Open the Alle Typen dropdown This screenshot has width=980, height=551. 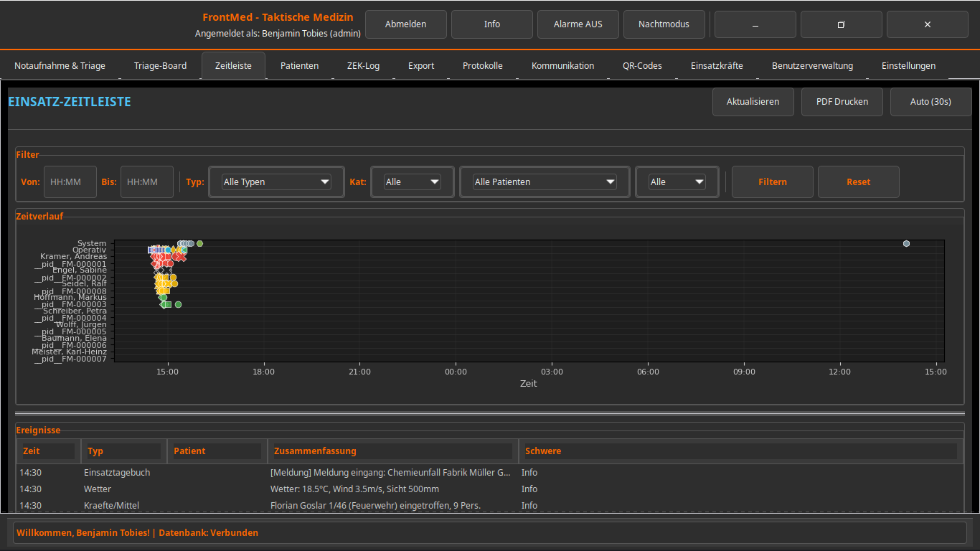[x=276, y=182]
